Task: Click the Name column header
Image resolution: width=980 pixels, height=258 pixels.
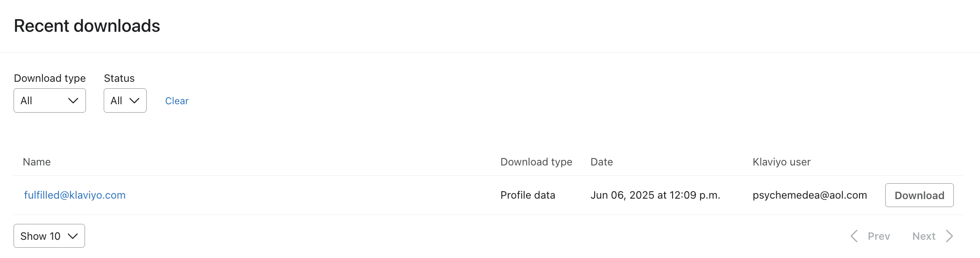Action: pyautogui.click(x=37, y=162)
